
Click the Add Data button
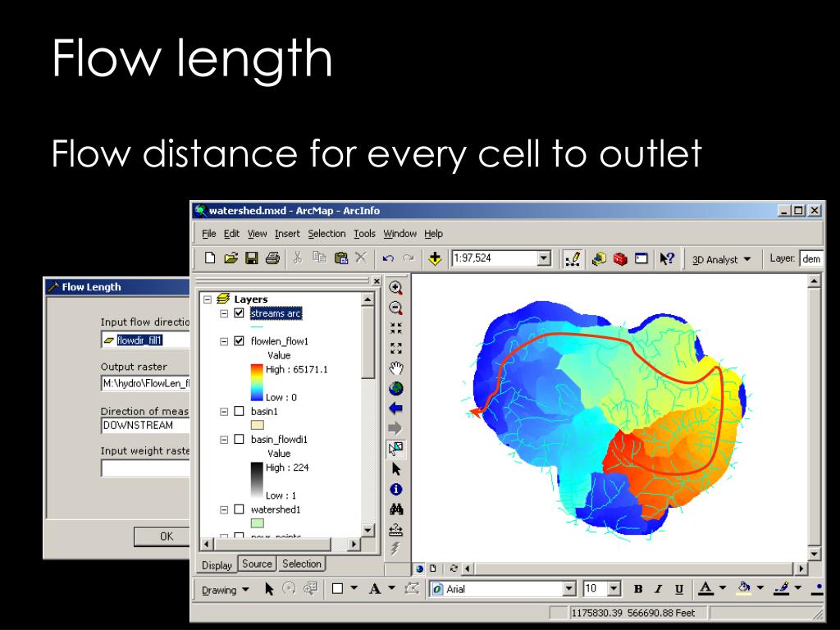tap(435, 258)
